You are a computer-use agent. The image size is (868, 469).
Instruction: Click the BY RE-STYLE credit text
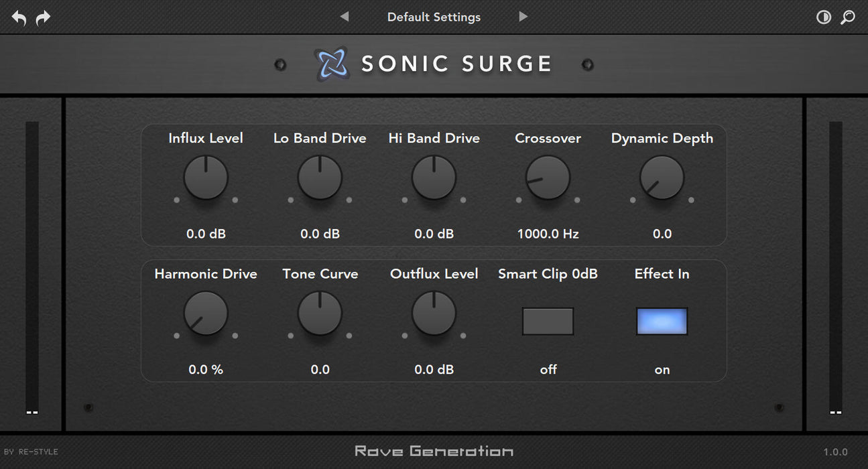tap(31, 452)
